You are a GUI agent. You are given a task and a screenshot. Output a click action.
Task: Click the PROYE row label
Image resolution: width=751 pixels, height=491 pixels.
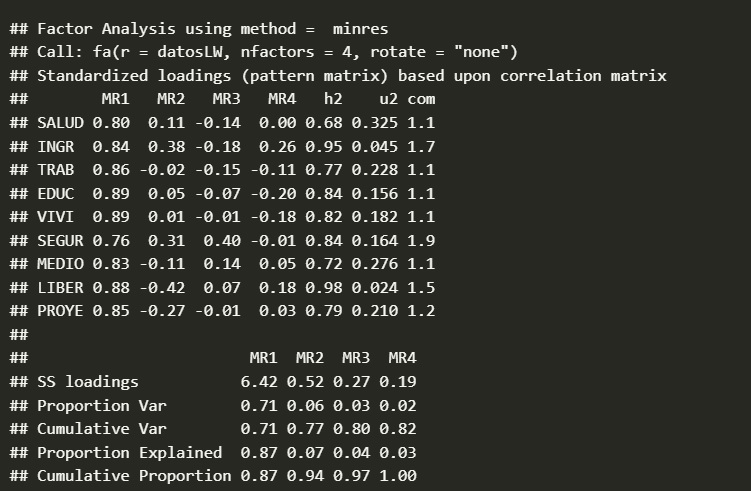click(60, 311)
